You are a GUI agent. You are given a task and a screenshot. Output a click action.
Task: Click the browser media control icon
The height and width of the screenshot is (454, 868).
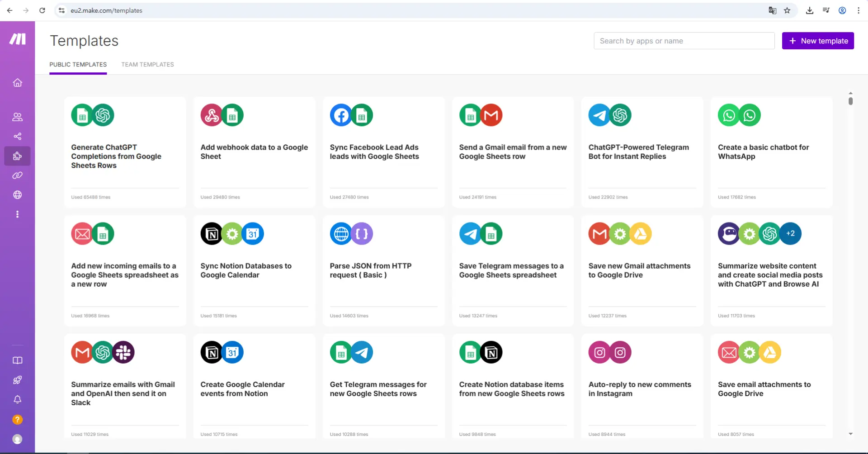826,10
